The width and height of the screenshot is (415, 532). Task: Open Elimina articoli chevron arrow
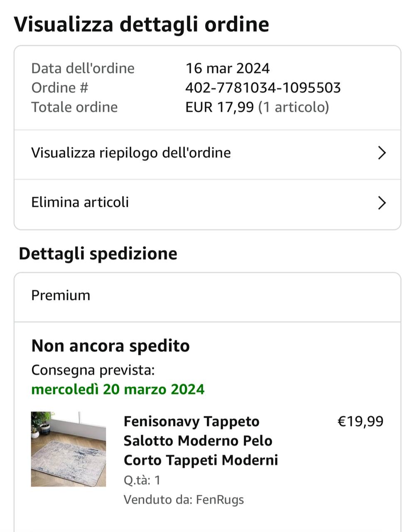coord(382,203)
